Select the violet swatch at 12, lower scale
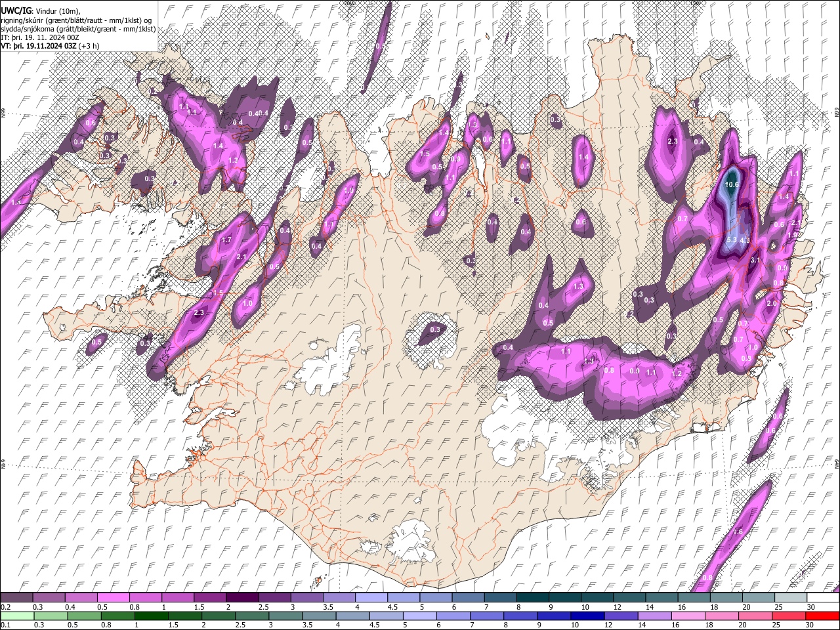Viewport: 840px width, 630px height. pyautogui.click(x=621, y=616)
